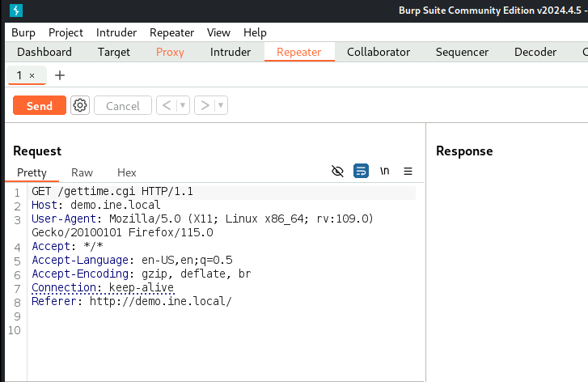Image resolution: width=588 pixels, height=382 pixels.
Task: Click the GET /gettime.cgi request line
Action: pyautogui.click(x=112, y=192)
